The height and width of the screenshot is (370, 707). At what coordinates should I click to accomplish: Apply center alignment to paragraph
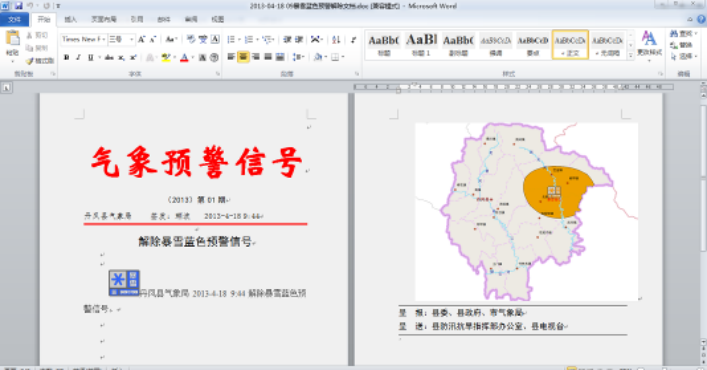243,57
